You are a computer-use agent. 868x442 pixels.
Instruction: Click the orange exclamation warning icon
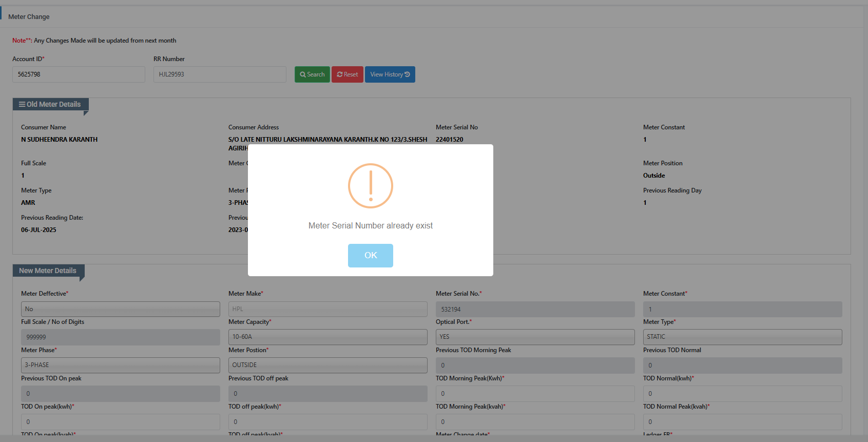tap(370, 186)
